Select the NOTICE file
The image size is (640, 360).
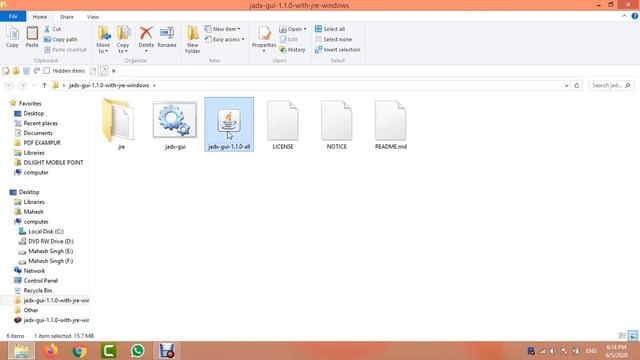coord(337,124)
